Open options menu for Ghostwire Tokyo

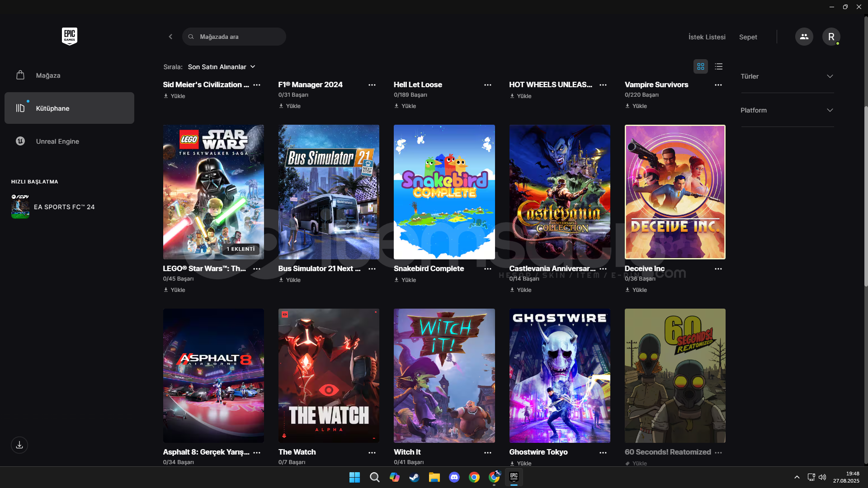point(603,453)
